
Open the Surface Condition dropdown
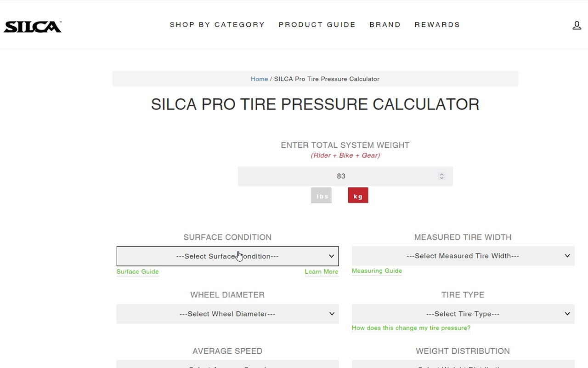pos(227,256)
